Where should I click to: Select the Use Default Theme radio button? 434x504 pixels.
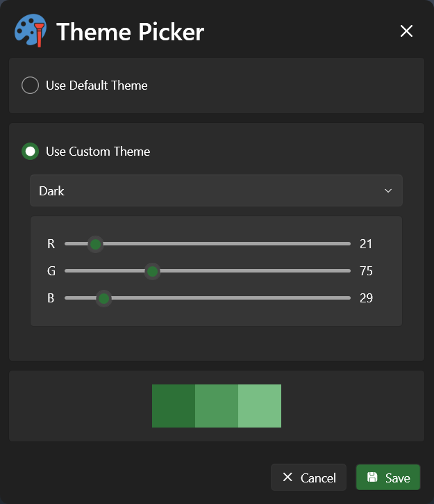[31, 86]
